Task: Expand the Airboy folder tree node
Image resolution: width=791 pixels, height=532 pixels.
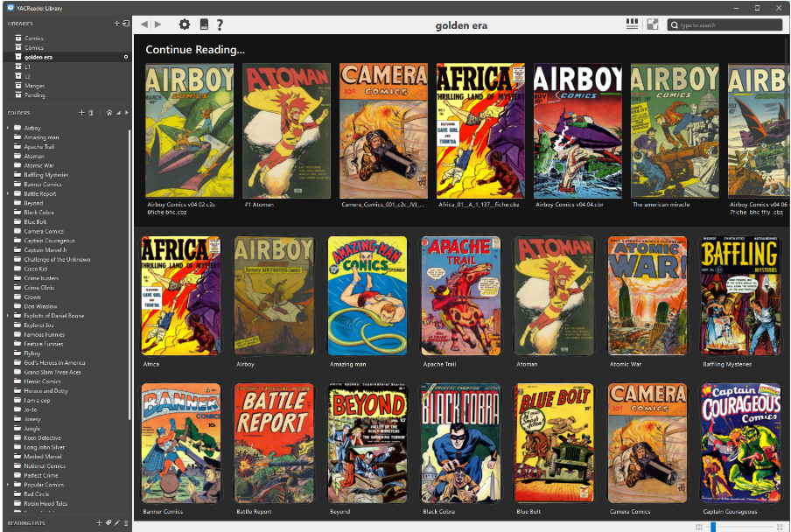Action: pyautogui.click(x=8, y=128)
